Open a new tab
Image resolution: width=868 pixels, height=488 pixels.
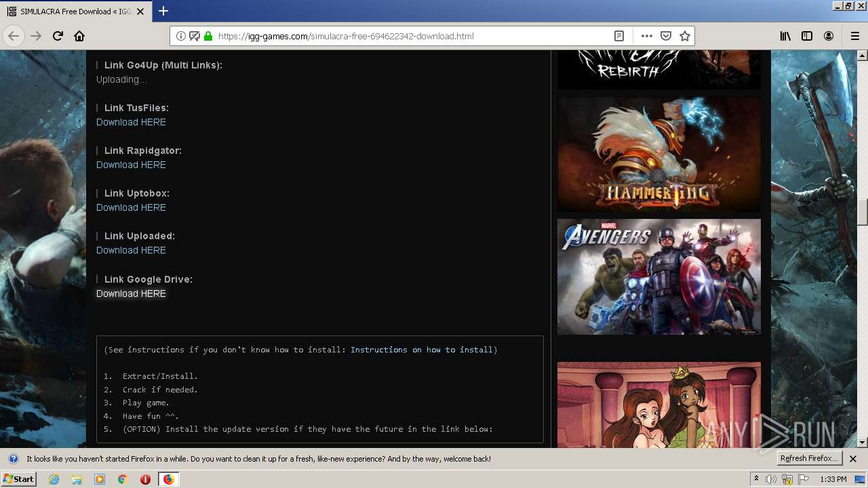pyautogui.click(x=163, y=11)
